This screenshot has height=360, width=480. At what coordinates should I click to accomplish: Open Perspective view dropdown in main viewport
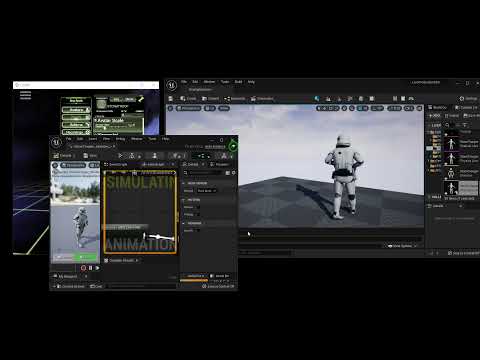(189, 108)
